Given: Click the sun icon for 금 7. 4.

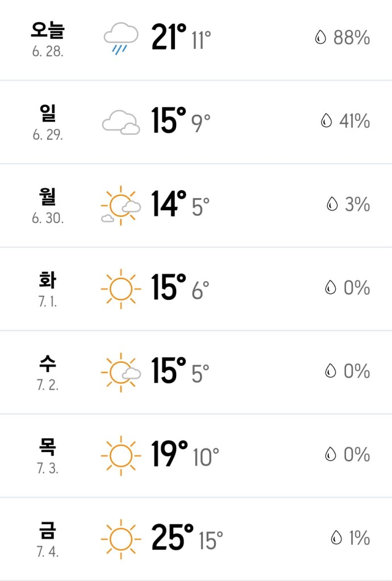Looking at the screenshot, I should 120,538.
